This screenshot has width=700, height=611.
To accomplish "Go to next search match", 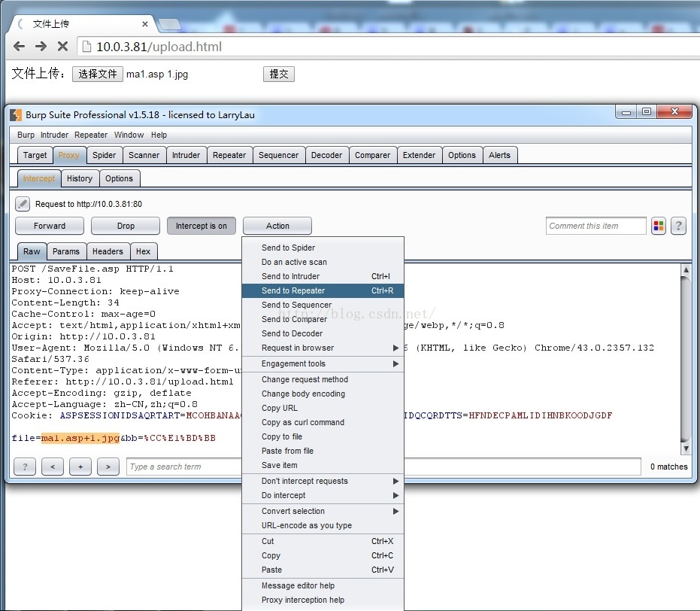I will pyautogui.click(x=108, y=467).
